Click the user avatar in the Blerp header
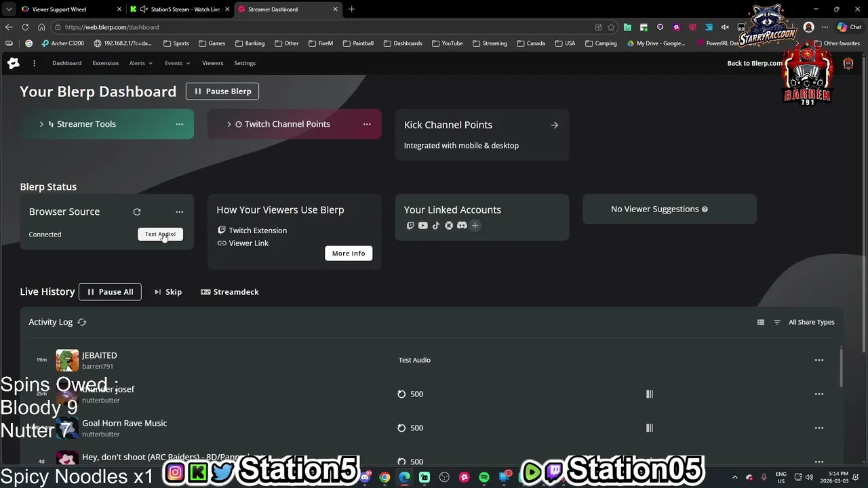 click(x=848, y=63)
